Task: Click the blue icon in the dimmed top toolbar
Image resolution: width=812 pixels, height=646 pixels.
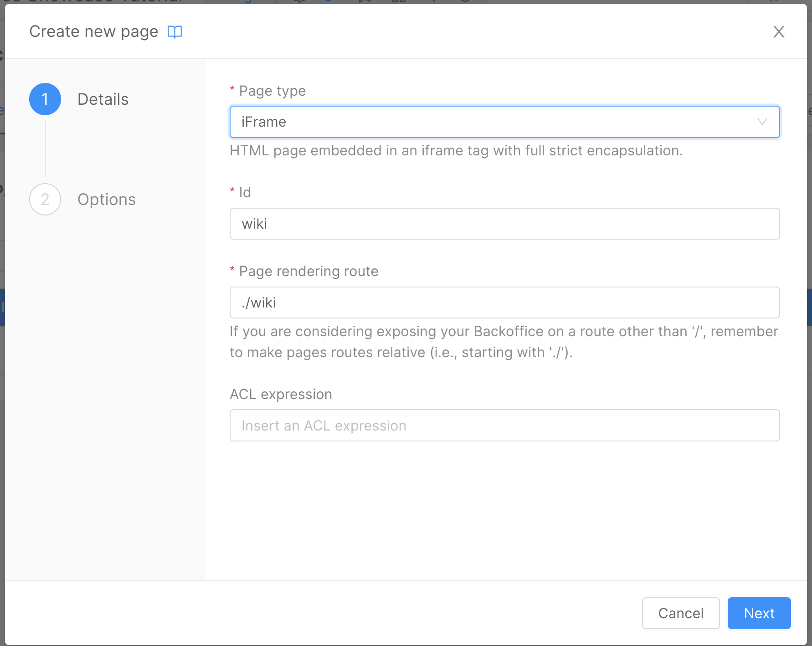Action: point(329,2)
